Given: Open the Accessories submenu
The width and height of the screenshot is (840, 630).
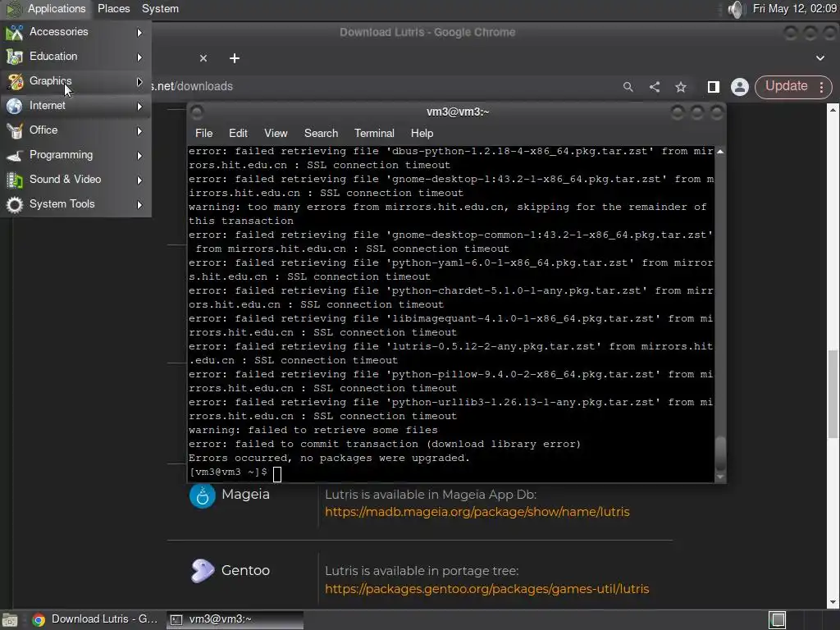Looking at the screenshot, I should (x=75, y=32).
